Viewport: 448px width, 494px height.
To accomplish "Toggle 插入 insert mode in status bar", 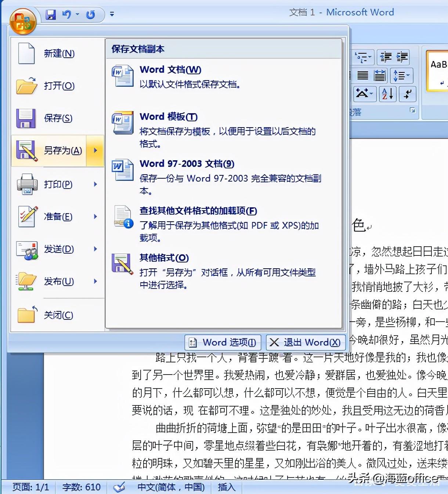I will pos(226,487).
